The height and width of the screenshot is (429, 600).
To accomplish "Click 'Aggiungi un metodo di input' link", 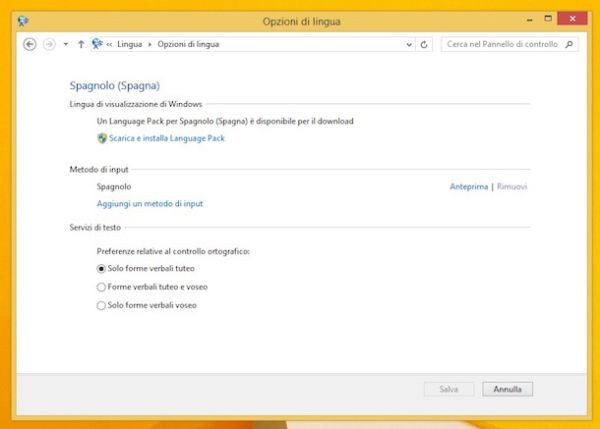I will (150, 203).
